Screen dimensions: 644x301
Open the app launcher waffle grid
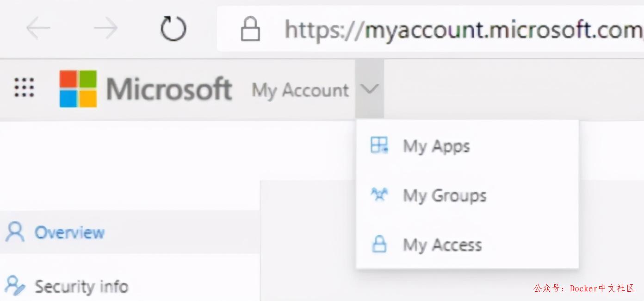coord(24,88)
